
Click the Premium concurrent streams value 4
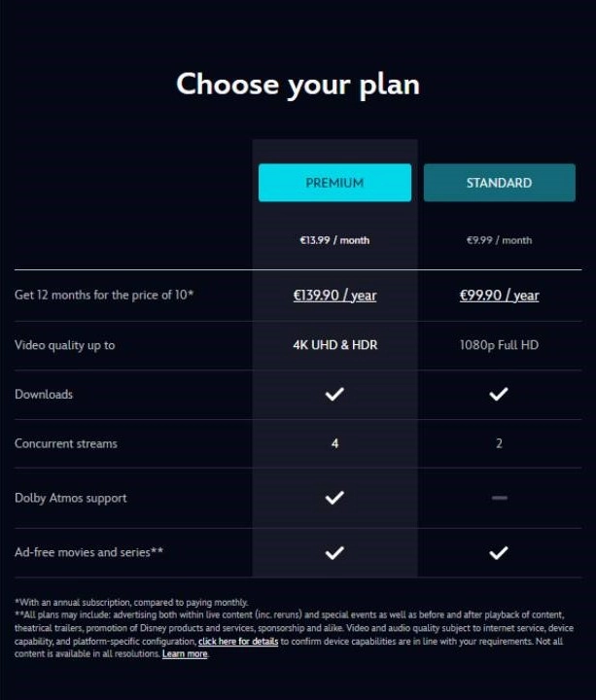tap(334, 443)
